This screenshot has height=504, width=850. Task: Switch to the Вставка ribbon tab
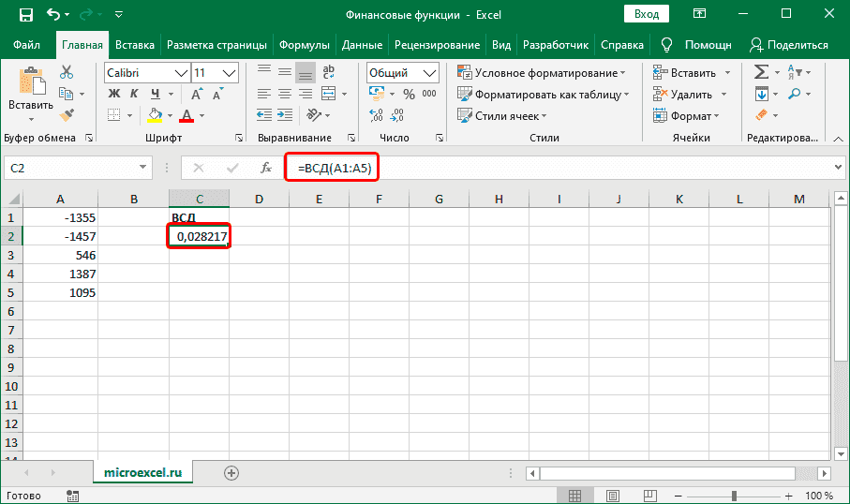pos(135,44)
